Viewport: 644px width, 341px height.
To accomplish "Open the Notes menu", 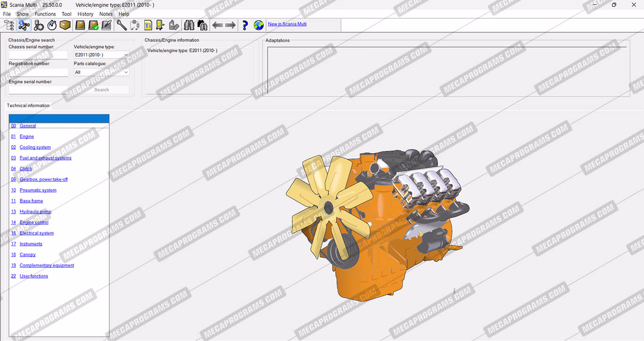I will click(106, 14).
